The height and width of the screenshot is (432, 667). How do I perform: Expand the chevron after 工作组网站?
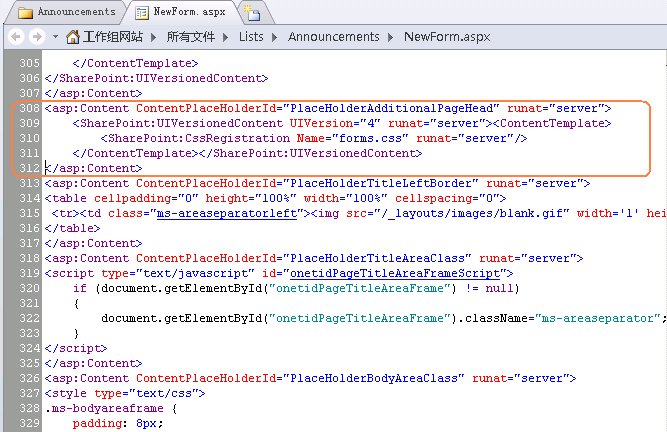tap(153, 37)
